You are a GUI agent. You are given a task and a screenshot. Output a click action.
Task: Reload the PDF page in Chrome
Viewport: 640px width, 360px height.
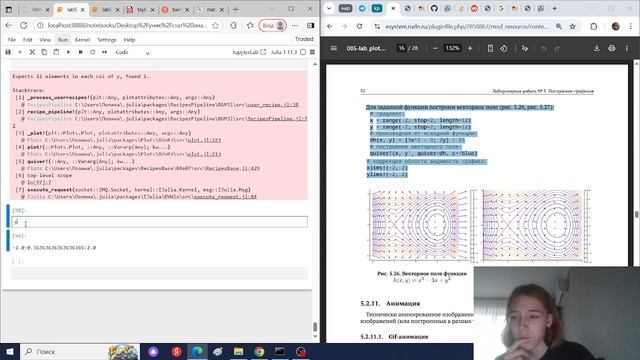tap(359, 26)
